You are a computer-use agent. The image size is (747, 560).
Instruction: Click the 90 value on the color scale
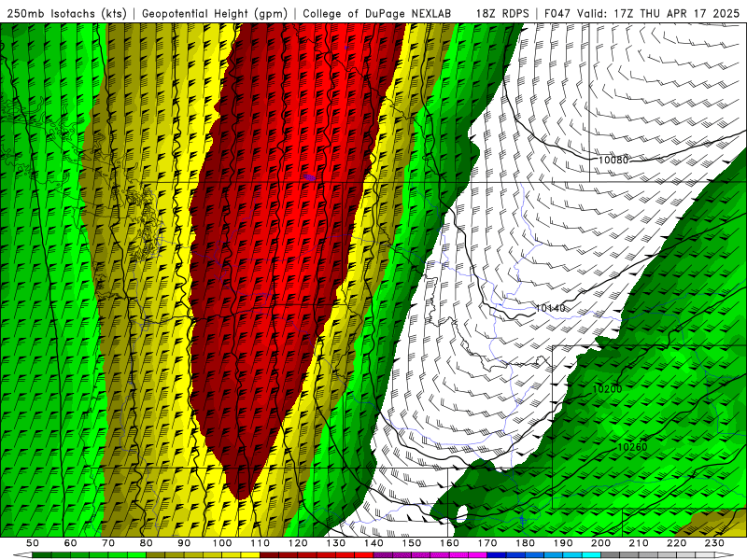coord(184,543)
